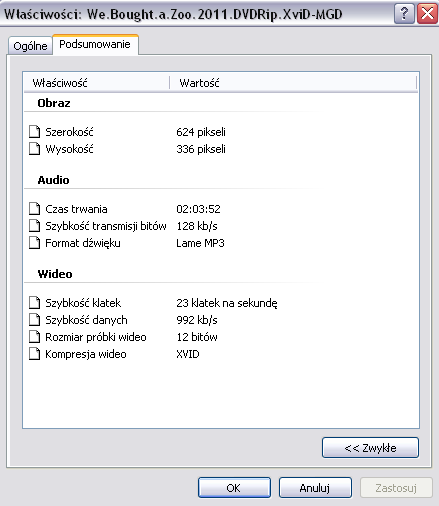Viewport: 439px width, 506px height.
Task: Click the Właściwość column header
Action: 97,83
